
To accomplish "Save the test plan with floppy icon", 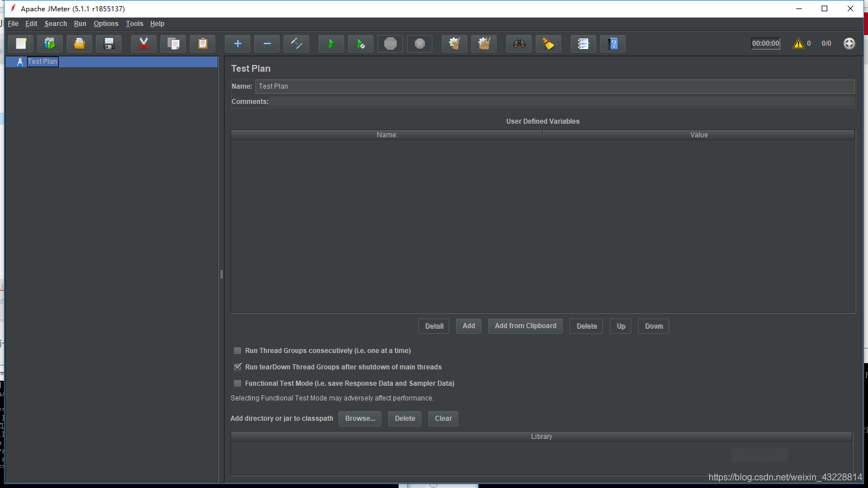I will point(109,43).
